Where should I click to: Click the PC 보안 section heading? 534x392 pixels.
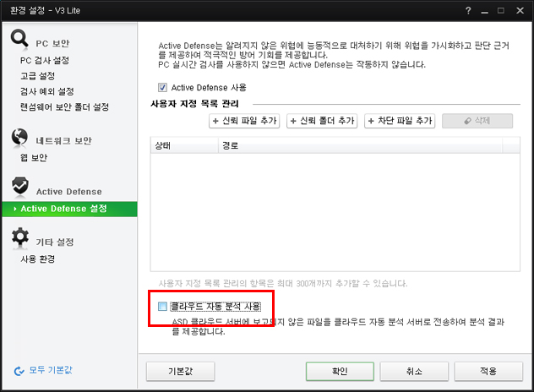pos(52,43)
